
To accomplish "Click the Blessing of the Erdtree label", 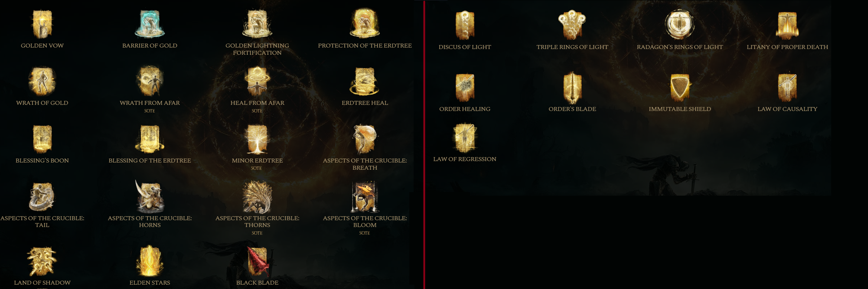I will 150,161.
